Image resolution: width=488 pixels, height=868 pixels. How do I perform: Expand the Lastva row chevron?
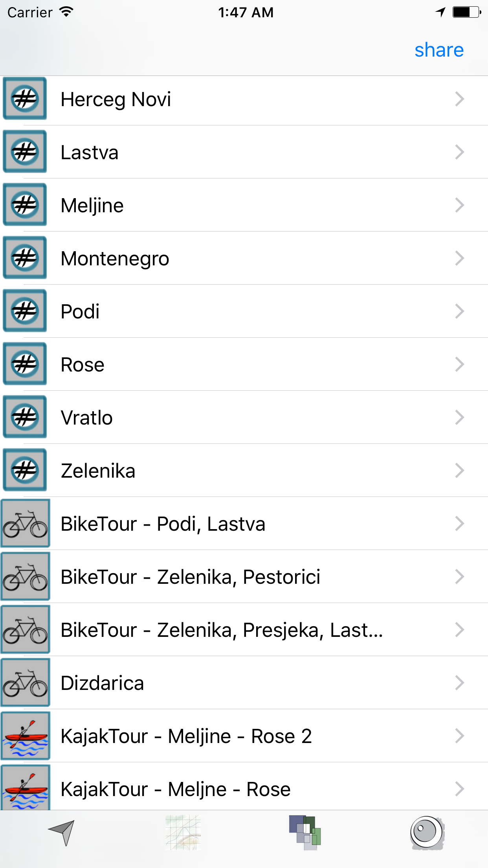coord(459,152)
